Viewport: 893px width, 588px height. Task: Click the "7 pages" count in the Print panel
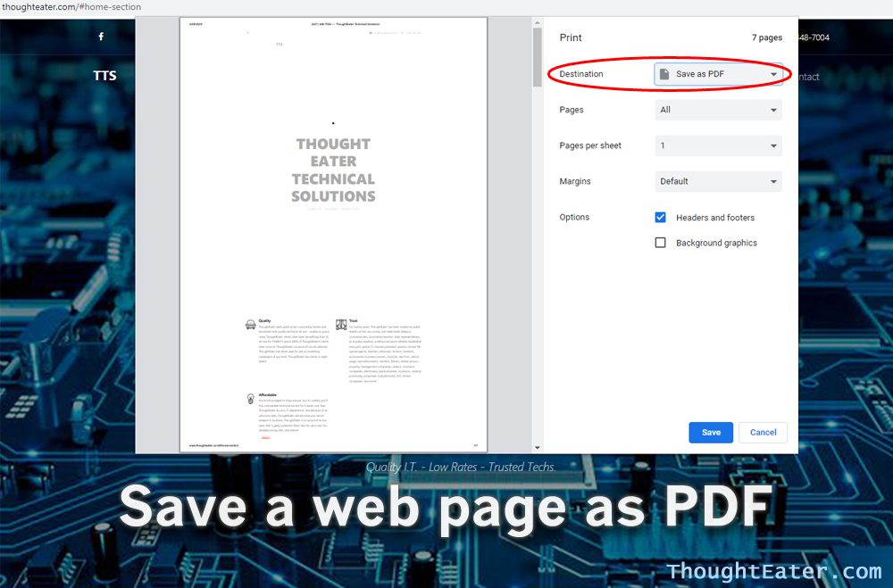[766, 37]
